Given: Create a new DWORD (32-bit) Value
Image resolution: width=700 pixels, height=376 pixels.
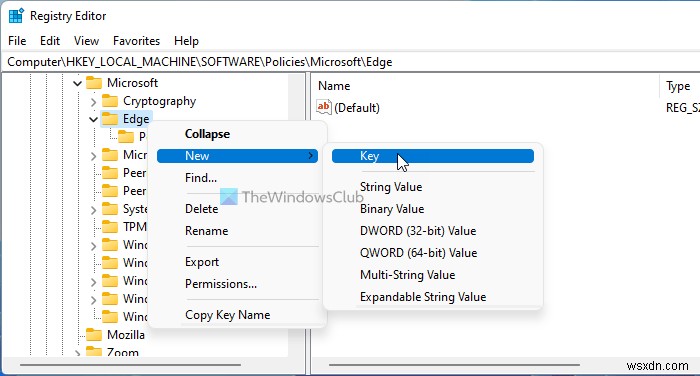Looking at the screenshot, I should pyautogui.click(x=418, y=231).
